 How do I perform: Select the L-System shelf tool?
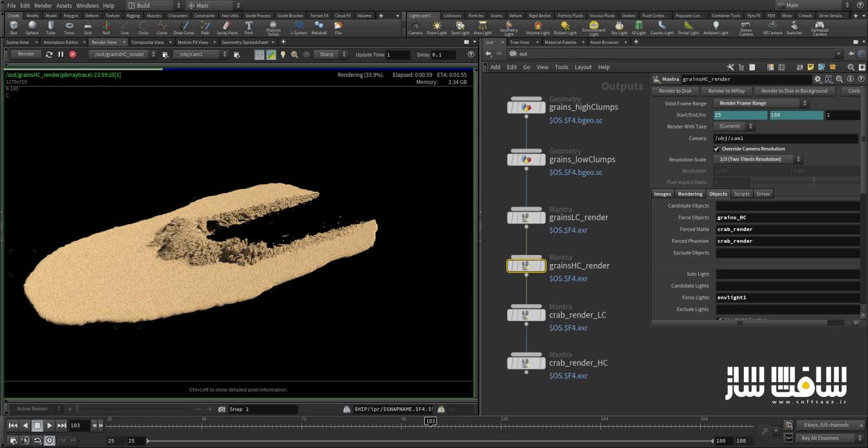point(298,28)
